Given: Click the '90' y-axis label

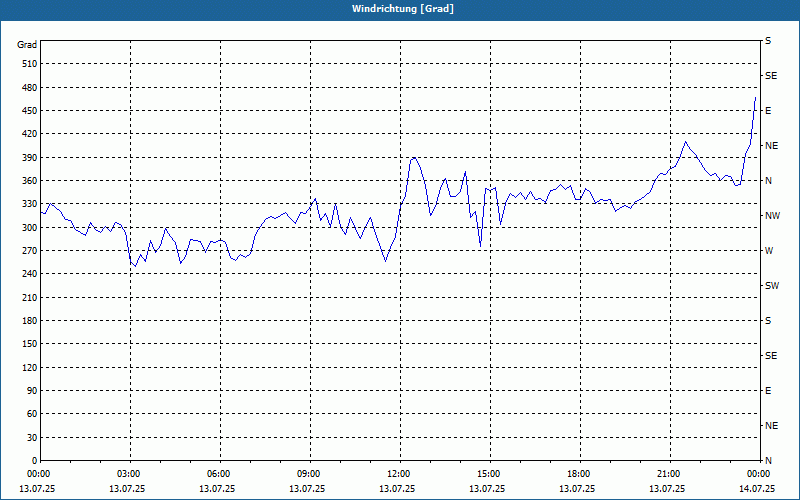Looking at the screenshot, I should point(32,391).
